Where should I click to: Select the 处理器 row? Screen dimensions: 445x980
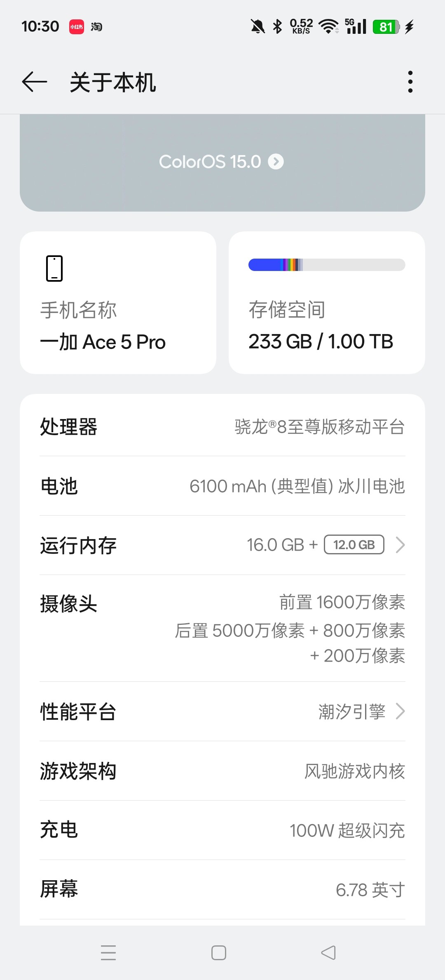pos(222,426)
